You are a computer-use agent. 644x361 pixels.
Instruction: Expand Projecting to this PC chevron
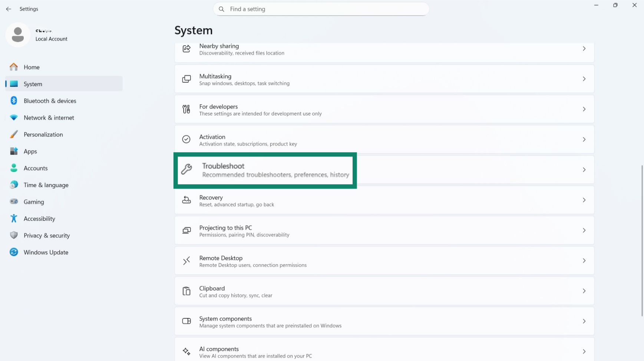[x=584, y=230]
